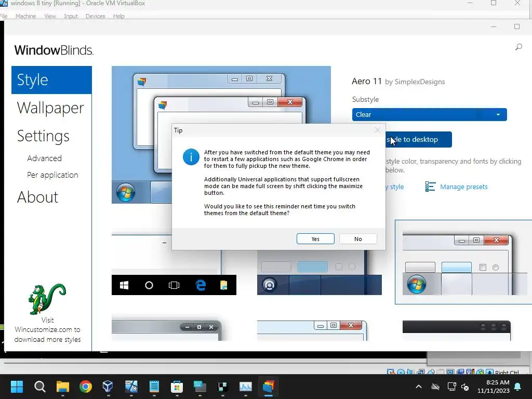Open the taskbar icon with green monitor window
Image resolution: width=532 pixels, height=399 pixels.
click(x=200, y=387)
